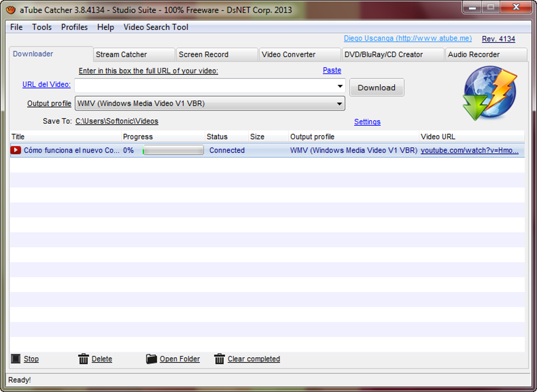Open the Video Search Tool menu
Image resolution: width=537 pixels, height=392 pixels.
tap(156, 27)
